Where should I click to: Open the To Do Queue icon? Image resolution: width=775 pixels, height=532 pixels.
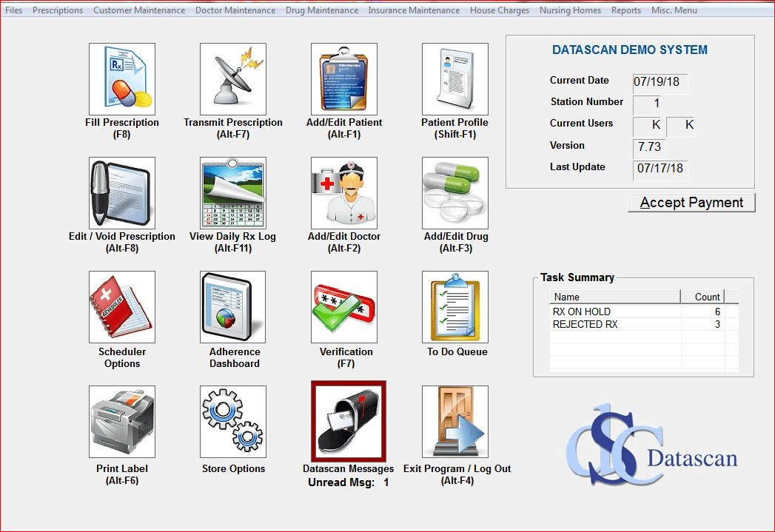(x=455, y=307)
